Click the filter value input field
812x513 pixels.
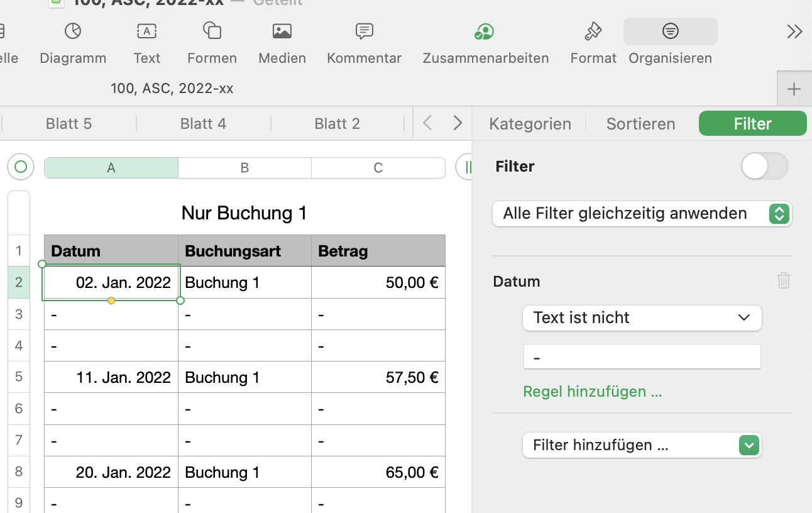(x=642, y=357)
